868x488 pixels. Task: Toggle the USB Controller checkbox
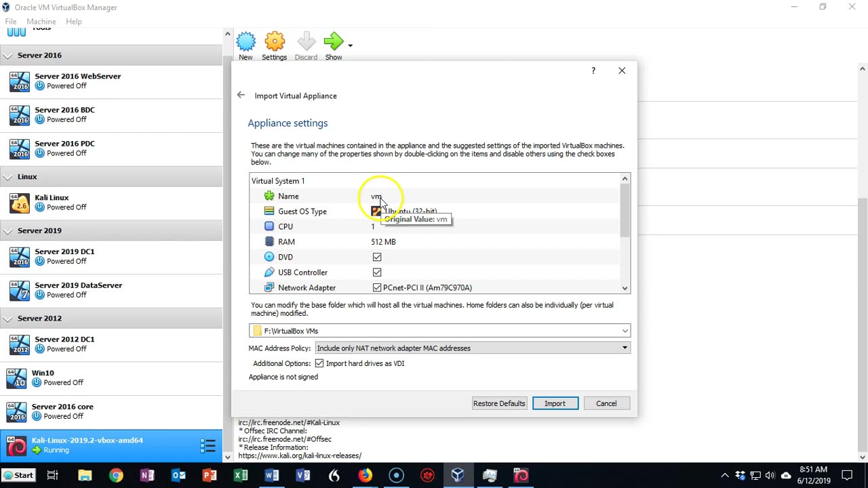(x=377, y=272)
